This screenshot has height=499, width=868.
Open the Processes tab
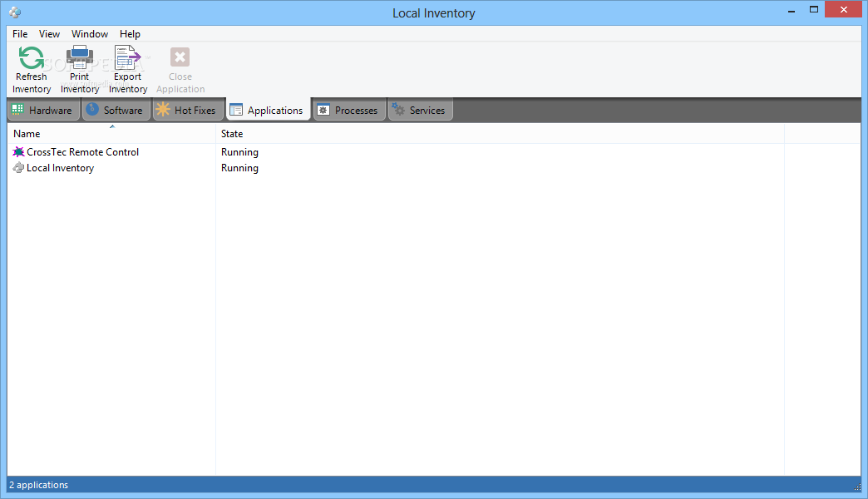point(348,111)
